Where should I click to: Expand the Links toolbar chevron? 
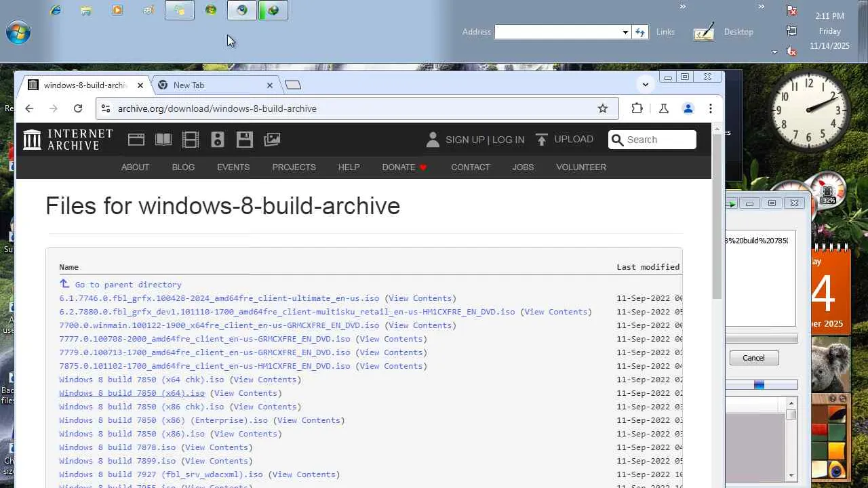(683, 7)
